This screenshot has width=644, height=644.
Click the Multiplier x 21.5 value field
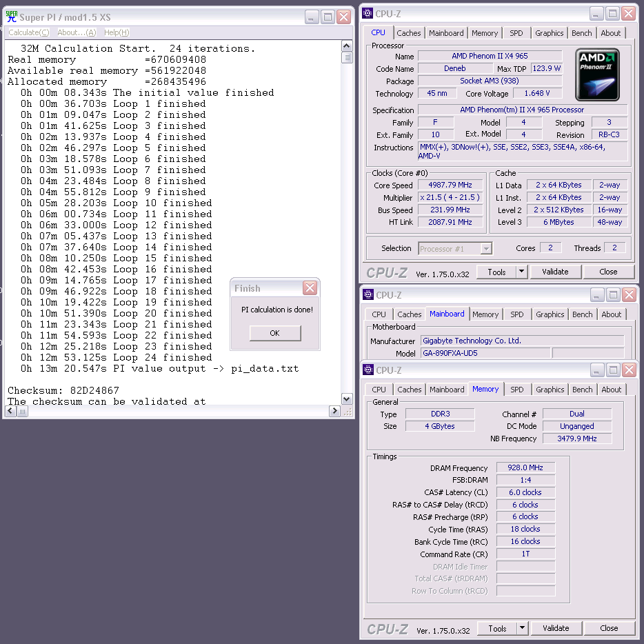pyautogui.click(x=450, y=197)
